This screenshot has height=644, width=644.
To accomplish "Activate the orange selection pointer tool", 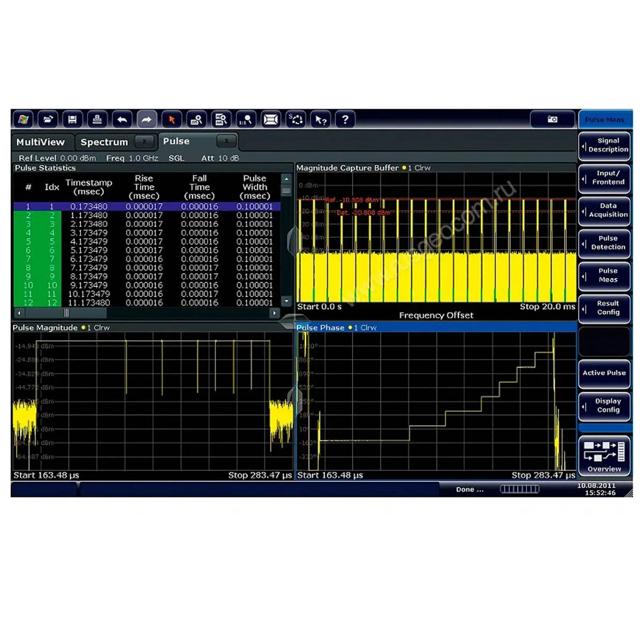I will (172, 119).
